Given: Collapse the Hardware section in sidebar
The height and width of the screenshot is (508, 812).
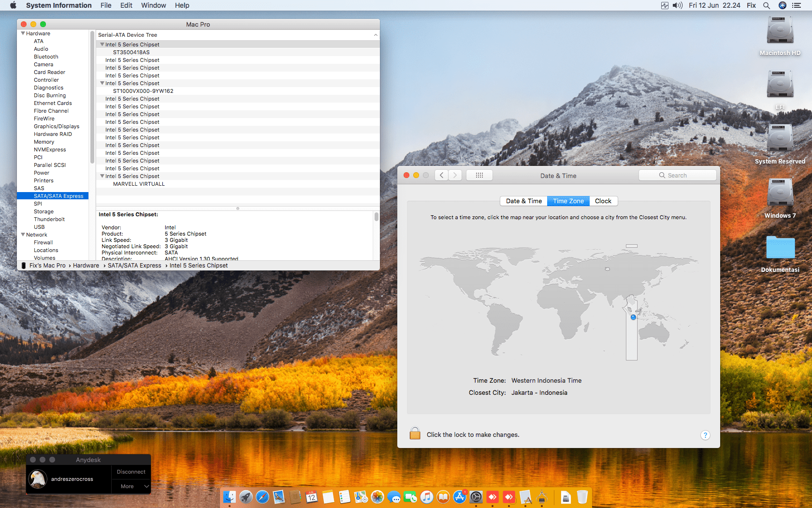Looking at the screenshot, I should (23, 33).
